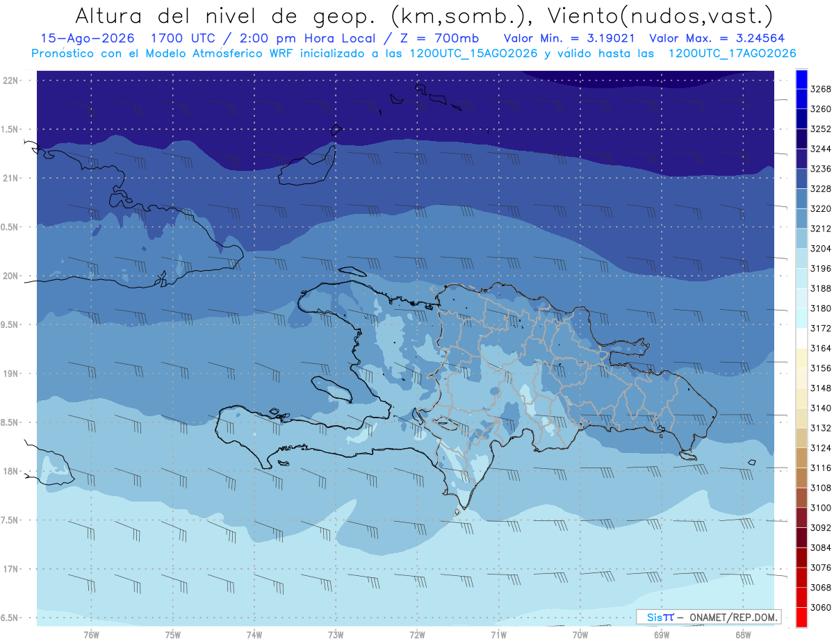Click the '76W' longitude label
Image resolution: width=834 pixels, height=644 pixels.
pos(91,635)
